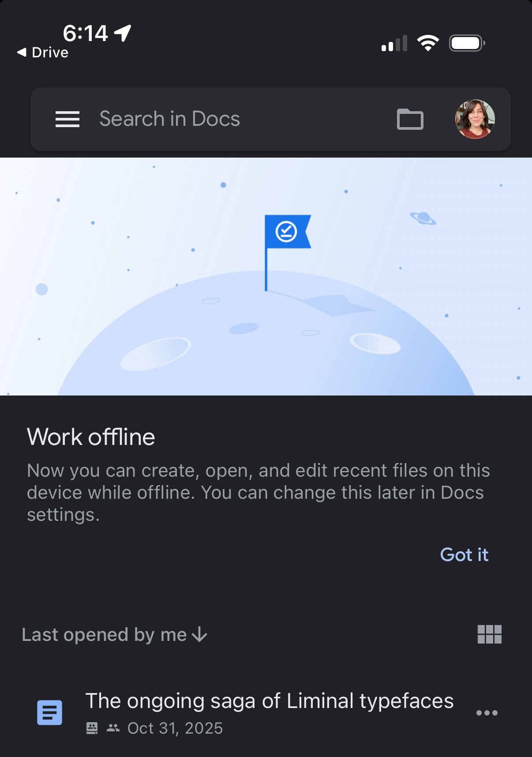Tap the Work offline heading
532x757 pixels.
pos(91,437)
